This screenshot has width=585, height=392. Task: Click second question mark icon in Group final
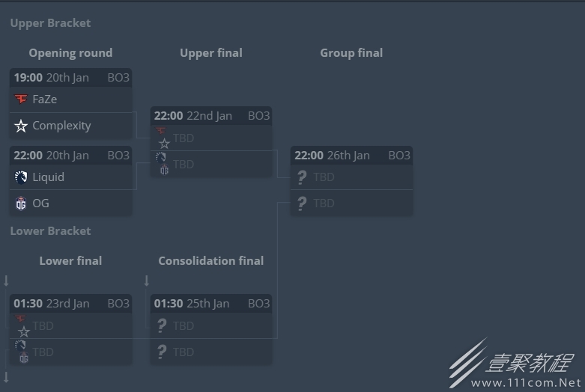[302, 203]
